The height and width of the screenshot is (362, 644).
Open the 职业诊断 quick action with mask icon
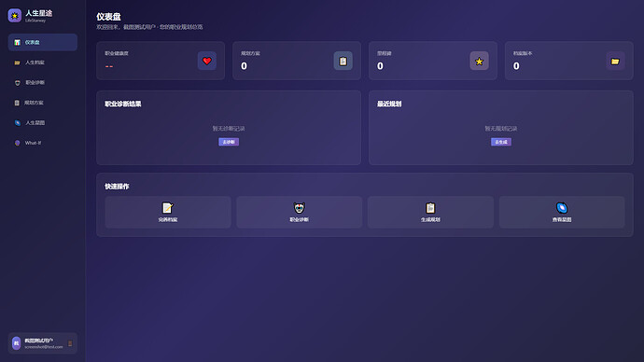299,212
